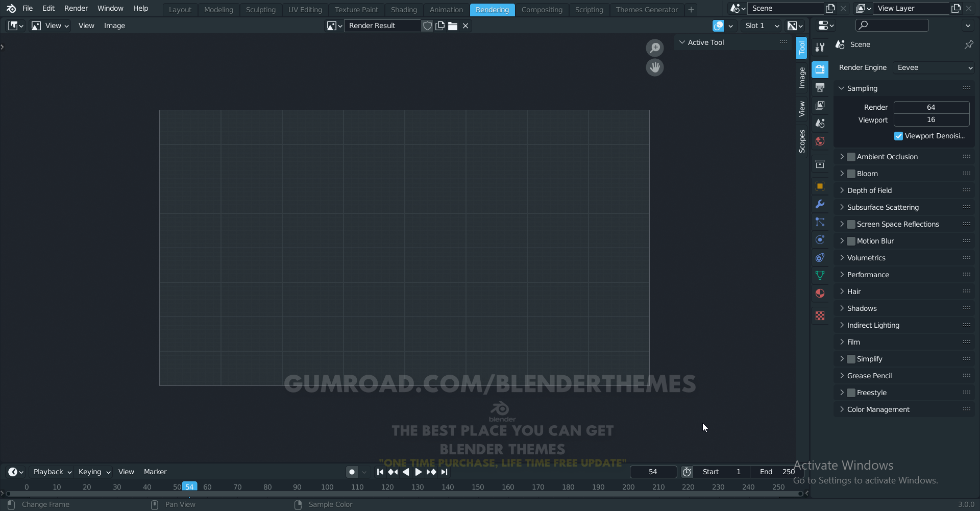Click the Blender logo menu icon

tap(11, 9)
